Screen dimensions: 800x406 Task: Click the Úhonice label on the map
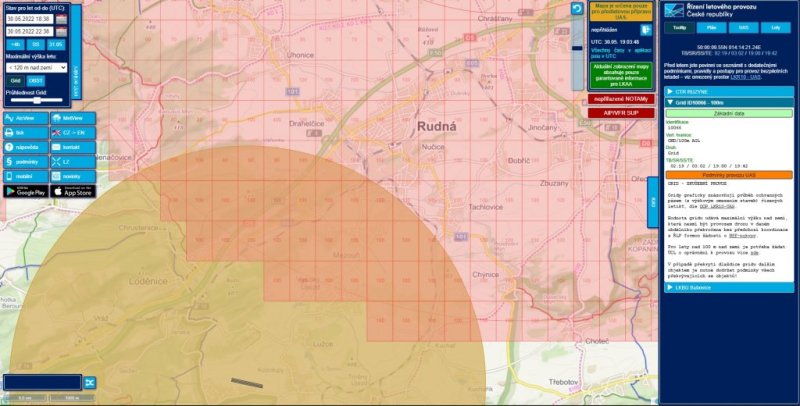click(299, 55)
